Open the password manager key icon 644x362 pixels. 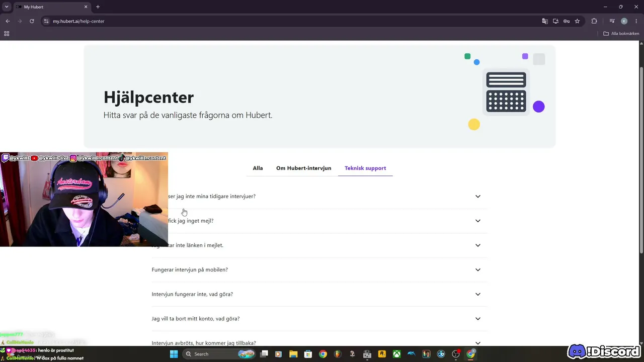coord(567,21)
